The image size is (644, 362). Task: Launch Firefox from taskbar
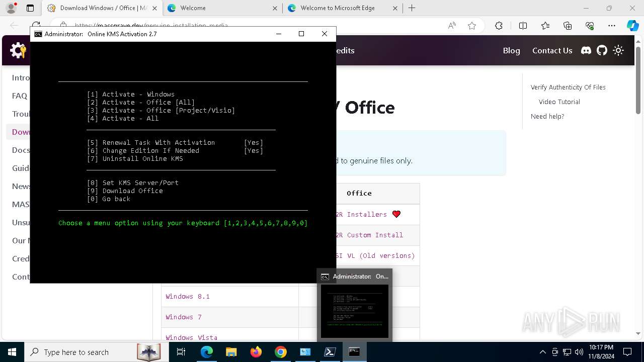click(x=256, y=352)
